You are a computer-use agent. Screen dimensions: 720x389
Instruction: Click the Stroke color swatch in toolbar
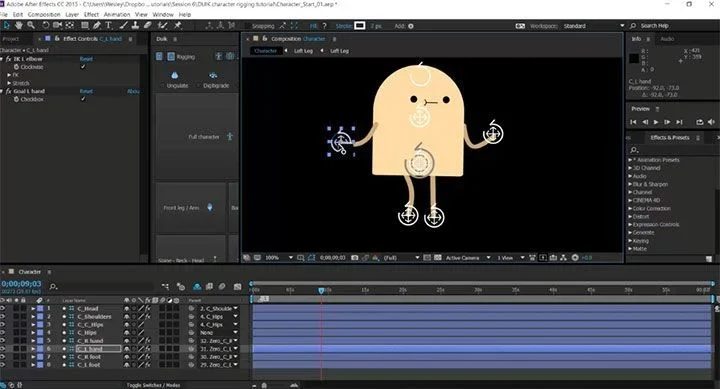(360, 26)
